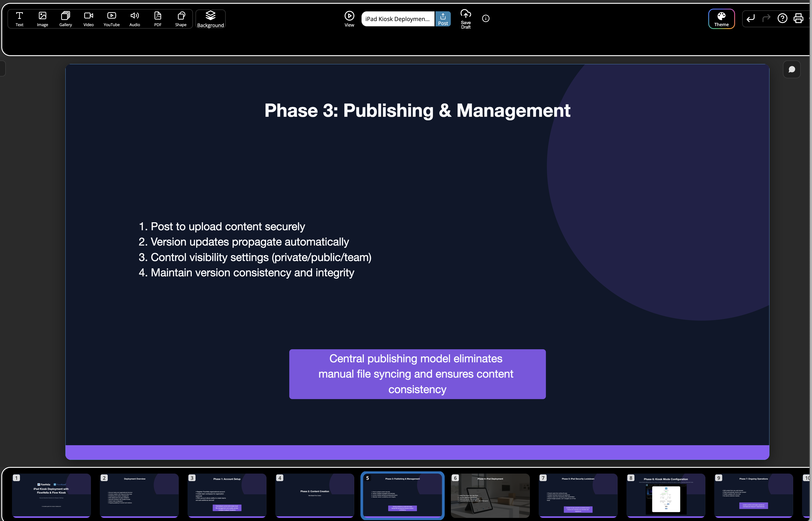Select slide 6 iPad Deployment thumbnail
The height and width of the screenshot is (521, 812).
[490, 496]
